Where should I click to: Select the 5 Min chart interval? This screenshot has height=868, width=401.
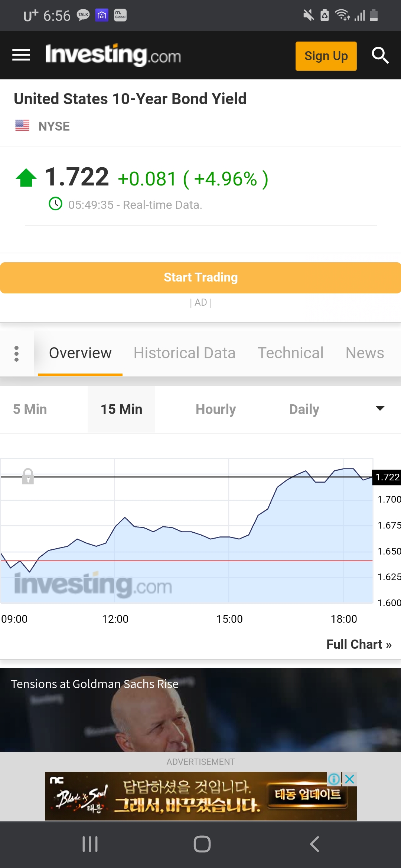point(30,409)
